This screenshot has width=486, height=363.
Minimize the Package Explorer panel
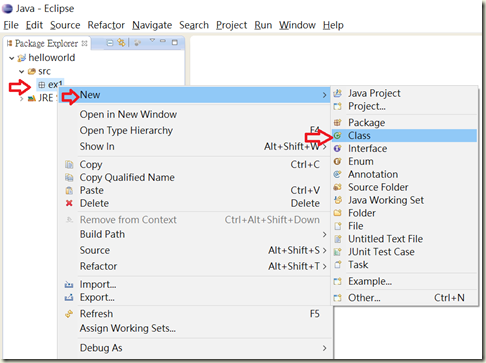163,41
